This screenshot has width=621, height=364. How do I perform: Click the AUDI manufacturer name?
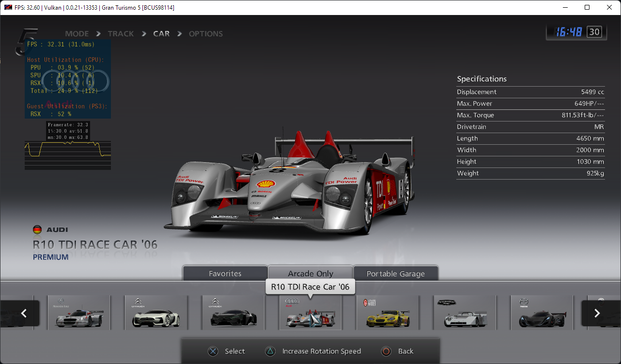click(x=57, y=230)
